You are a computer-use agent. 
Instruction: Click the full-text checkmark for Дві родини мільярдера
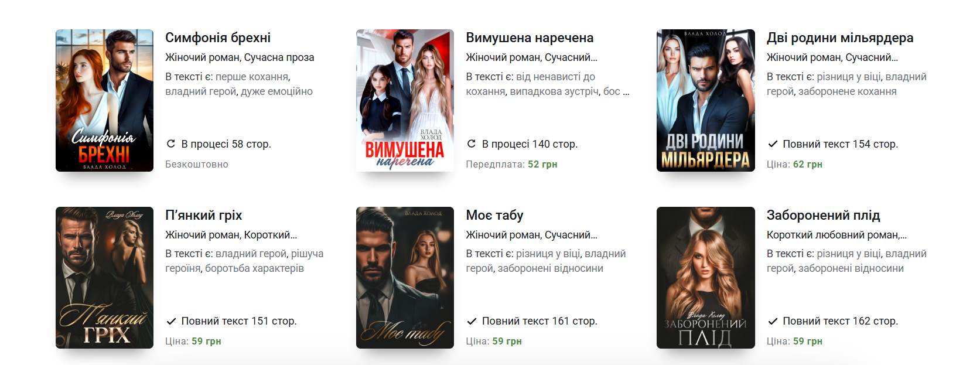pos(773,144)
